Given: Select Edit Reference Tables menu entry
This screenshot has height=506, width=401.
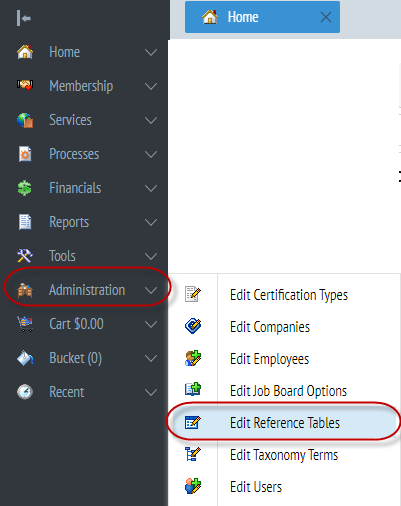Looking at the screenshot, I should 284,422.
